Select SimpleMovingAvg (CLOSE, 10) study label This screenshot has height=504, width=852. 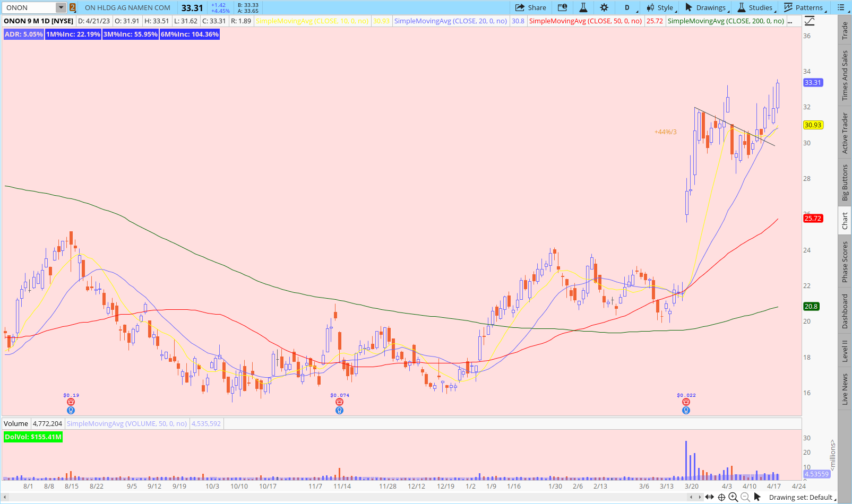[x=312, y=21]
